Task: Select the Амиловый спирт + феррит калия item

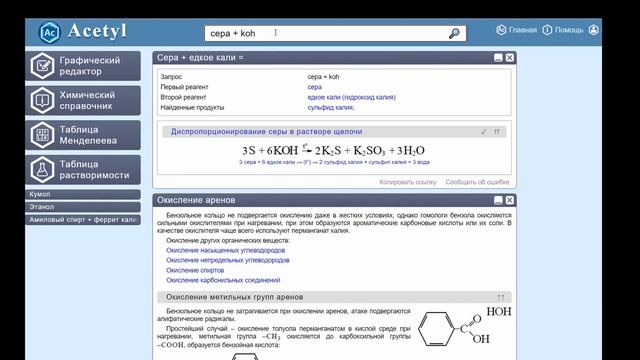Action: pos(83,220)
